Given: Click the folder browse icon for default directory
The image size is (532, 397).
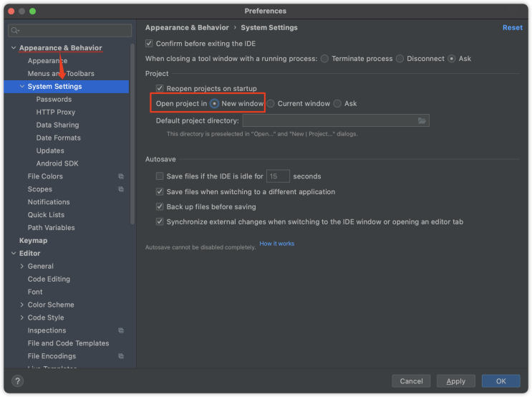Looking at the screenshot, I should 422,120.
